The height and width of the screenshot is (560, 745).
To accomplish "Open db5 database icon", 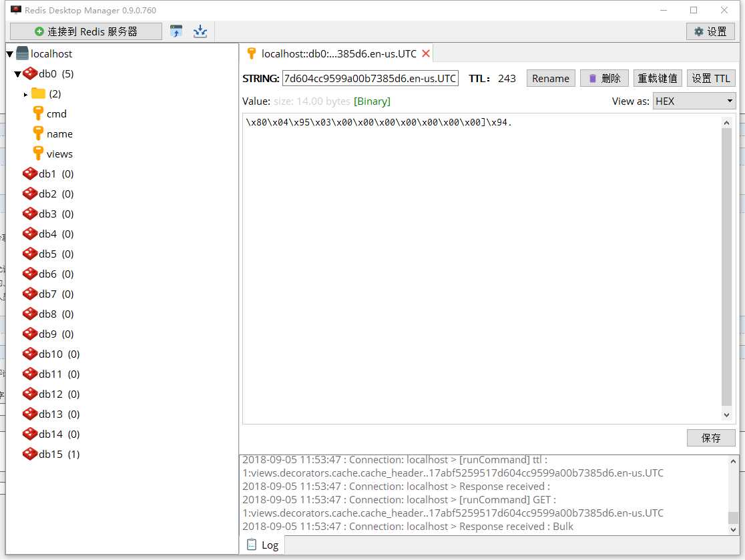I will [30, 254].
